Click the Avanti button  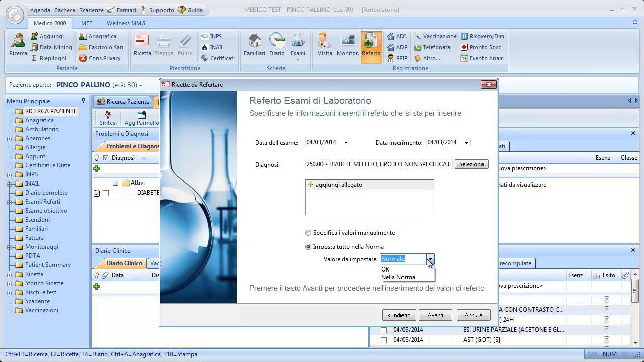point(435,315)
